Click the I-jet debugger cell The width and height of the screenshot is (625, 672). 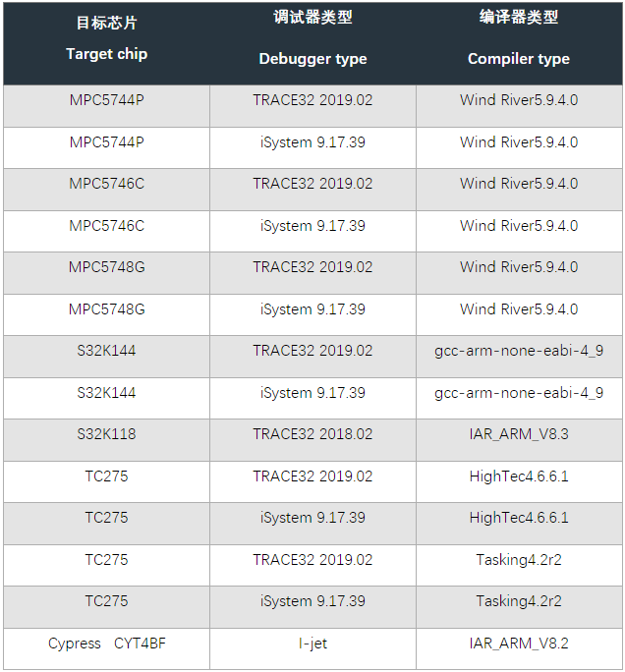tap(312, 644)
